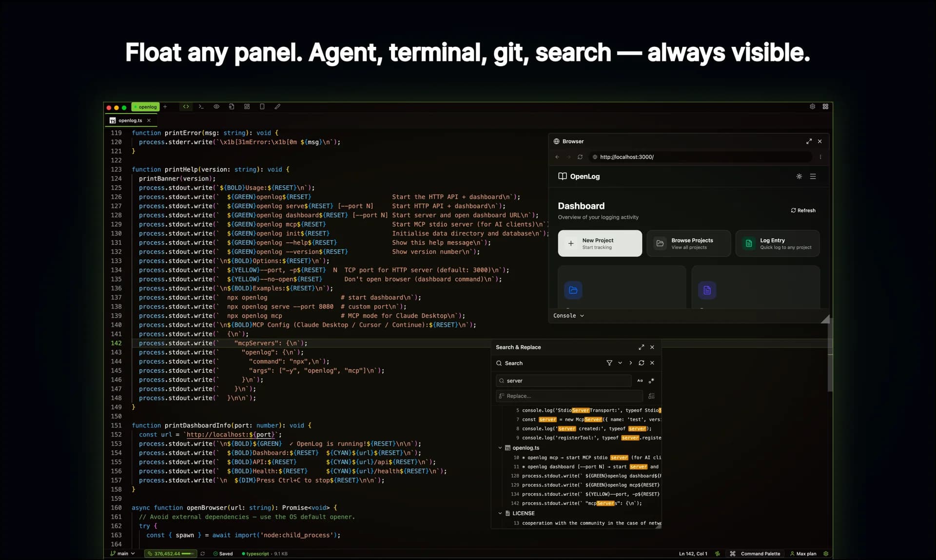Open the main branch dropdown in status bar
Viewport: 936px width, 560px height.
[122, 554]
